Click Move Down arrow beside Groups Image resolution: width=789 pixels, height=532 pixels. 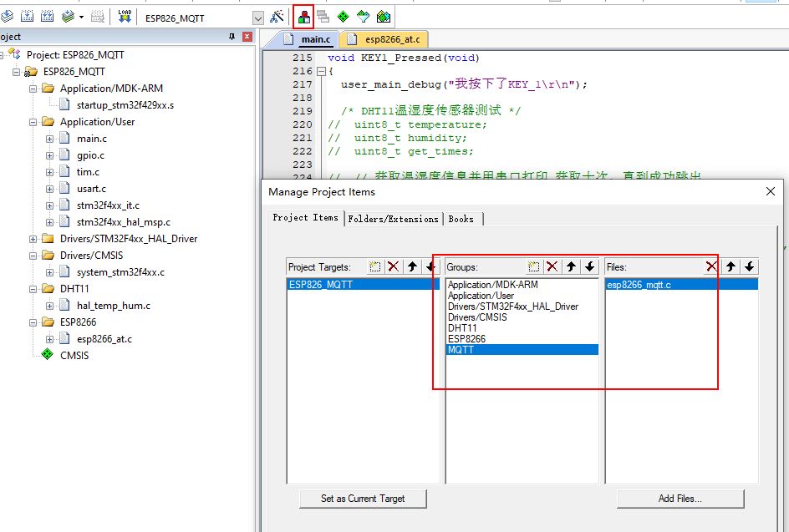click(x=590, y=266)
